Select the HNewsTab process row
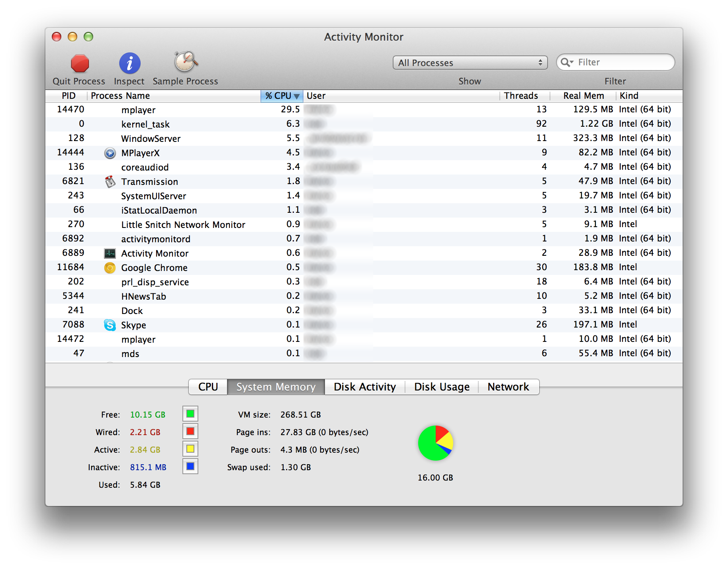Viewport: 728px width, 569px height. coord(364,296)
